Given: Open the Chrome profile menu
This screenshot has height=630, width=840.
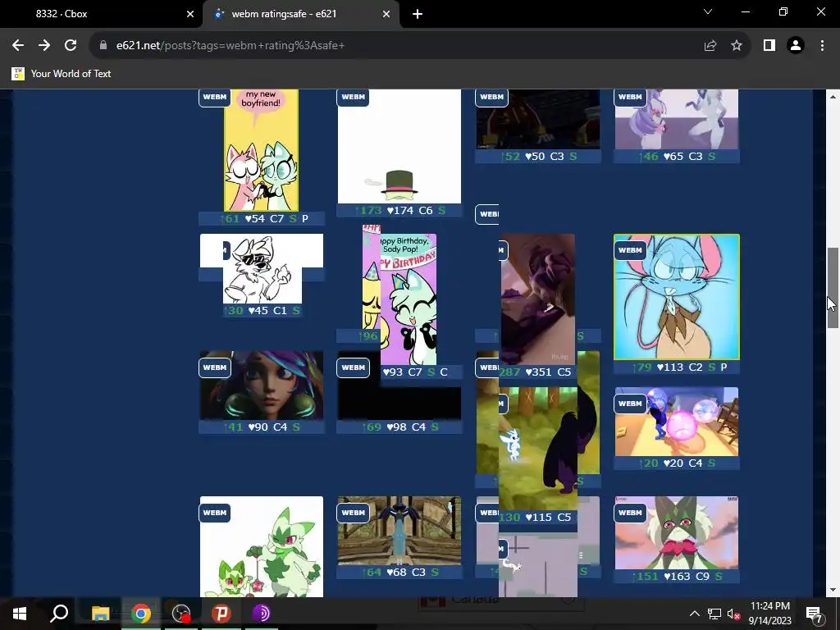Looking at the screenshot, I should 796,46.
